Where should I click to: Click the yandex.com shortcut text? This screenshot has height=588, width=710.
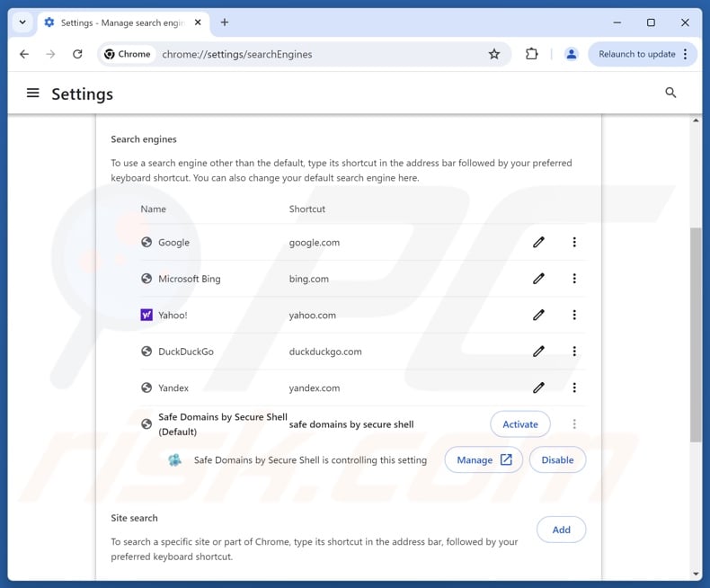pos(315,388)
